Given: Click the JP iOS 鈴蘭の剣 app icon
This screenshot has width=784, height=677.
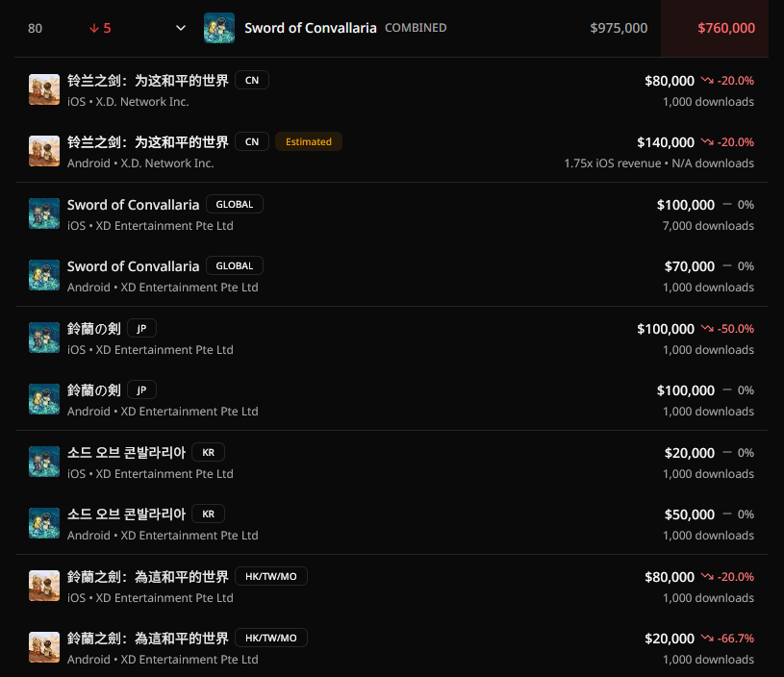Looking at the screenshot, I should pyautogui.click(x=44, y=338).
